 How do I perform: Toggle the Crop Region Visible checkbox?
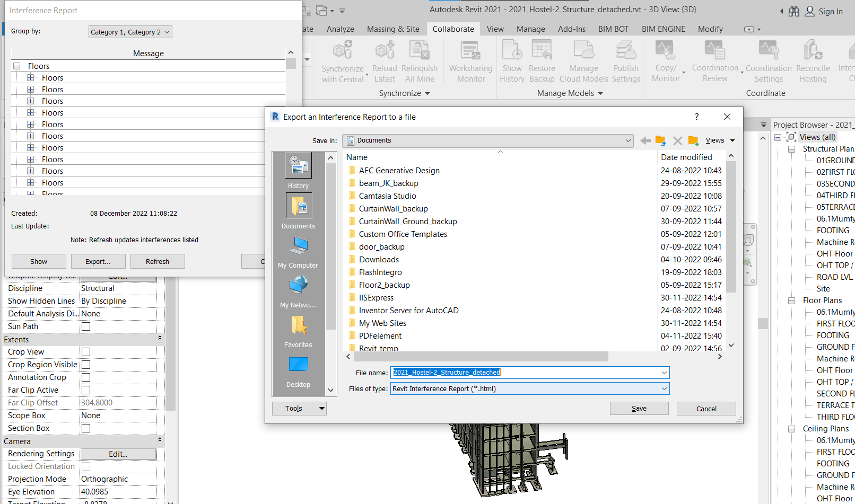tap(86, 365)
